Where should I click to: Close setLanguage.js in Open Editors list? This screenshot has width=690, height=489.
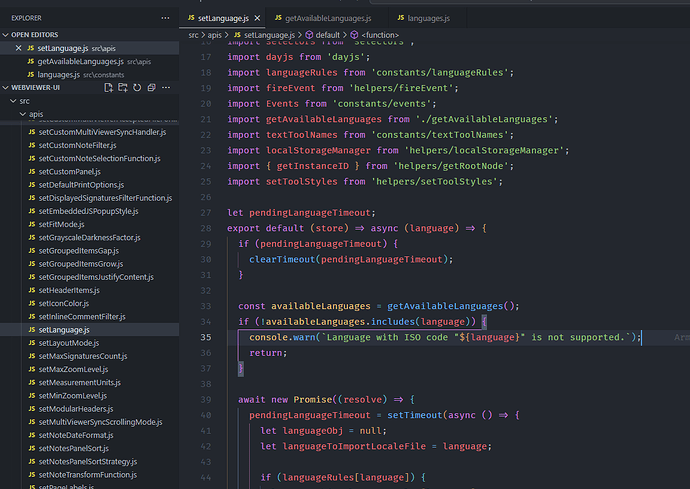point(17,48)
